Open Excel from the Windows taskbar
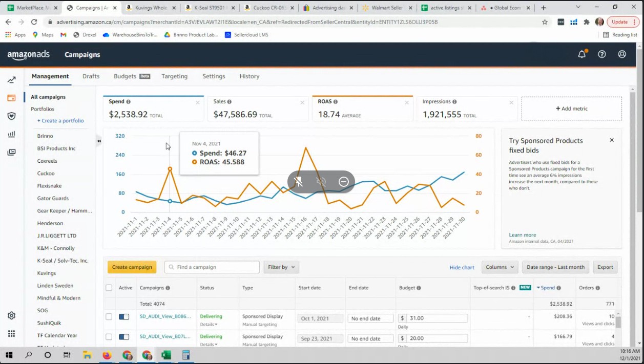 pos(166,355)
